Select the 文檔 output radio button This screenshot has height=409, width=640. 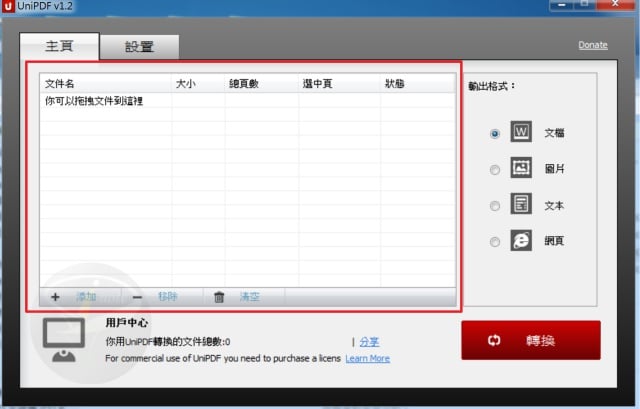coord(495,134)
